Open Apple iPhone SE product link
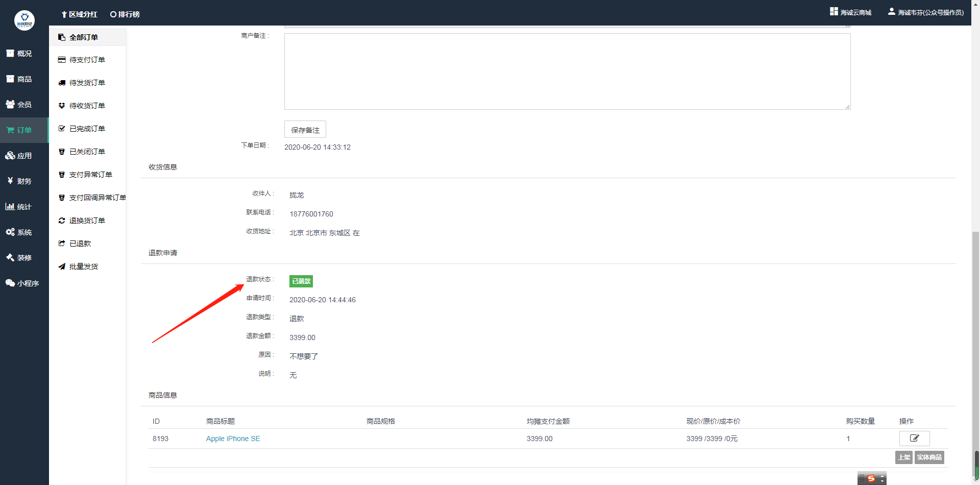The height and width of the screenshot is (485, 980). pyautogui.click(x=233, y=439)
